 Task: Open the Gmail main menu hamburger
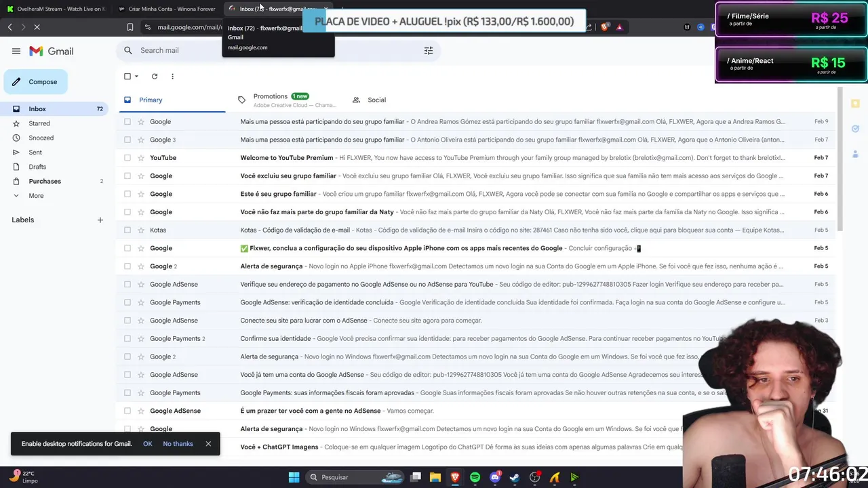coord(16,51)
